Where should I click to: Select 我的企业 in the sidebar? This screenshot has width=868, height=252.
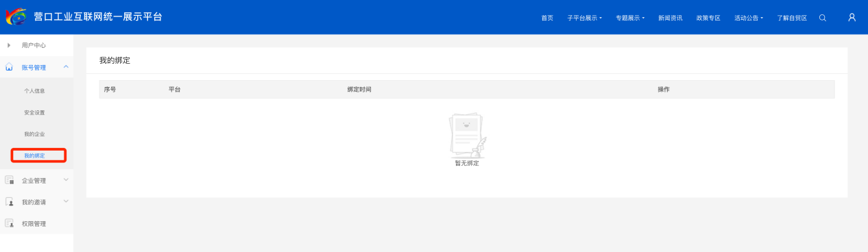(34, 134)
